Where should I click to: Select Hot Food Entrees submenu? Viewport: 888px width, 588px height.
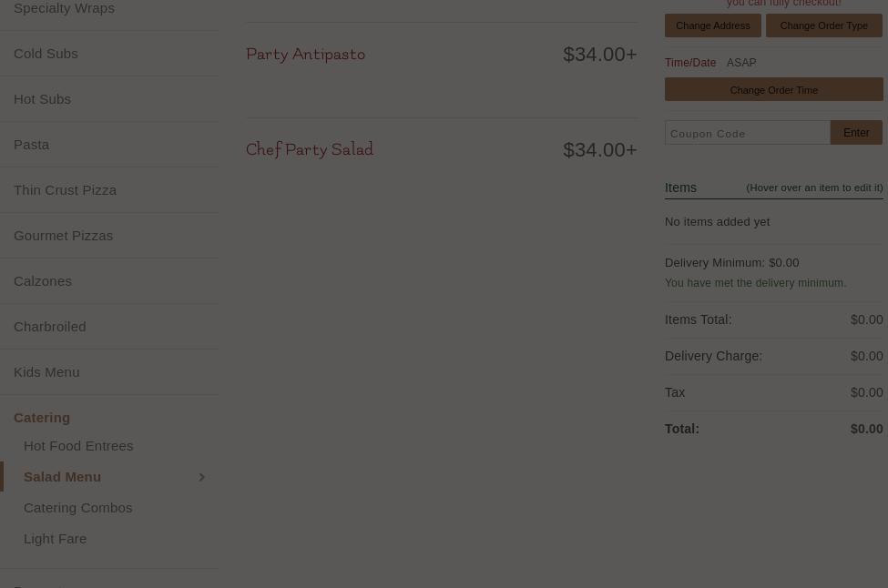(78, 446)
